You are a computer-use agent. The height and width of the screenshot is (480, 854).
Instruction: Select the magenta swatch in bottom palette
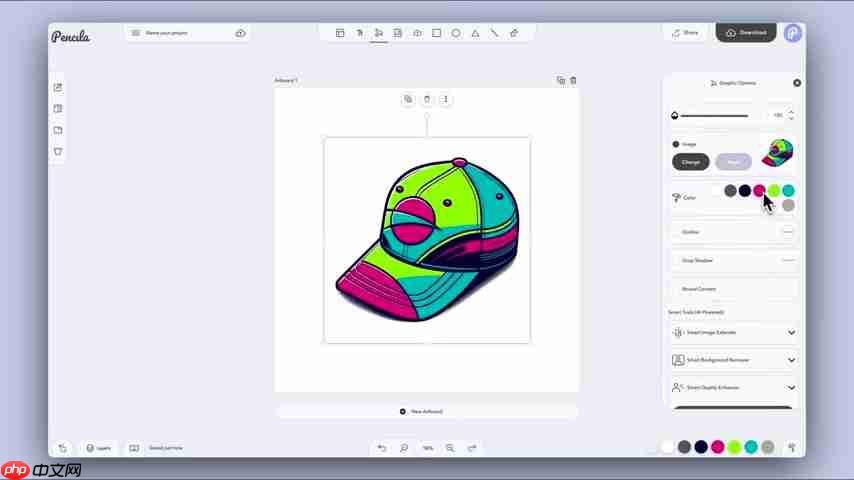click(718, 447)
